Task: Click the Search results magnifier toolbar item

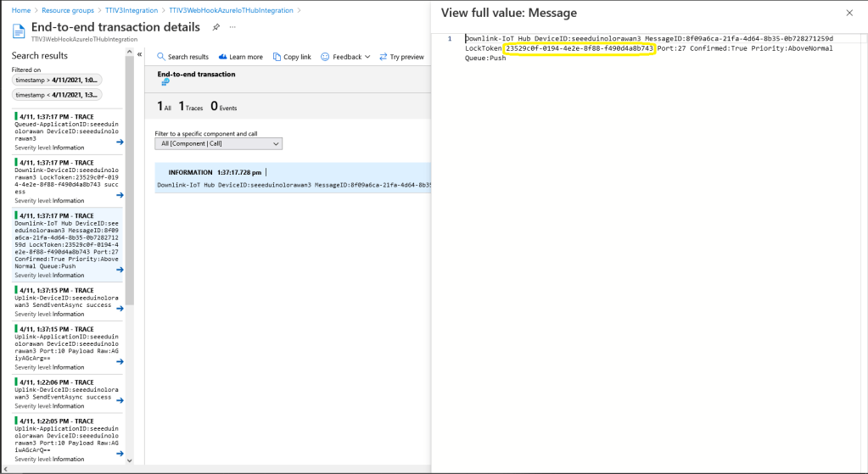Action: tap(182, 57)
